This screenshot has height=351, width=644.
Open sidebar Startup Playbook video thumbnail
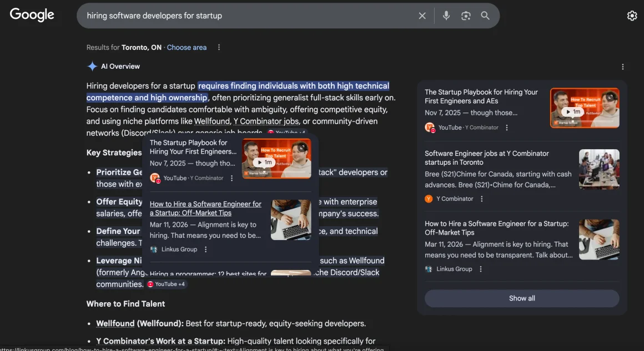point(585,108)
